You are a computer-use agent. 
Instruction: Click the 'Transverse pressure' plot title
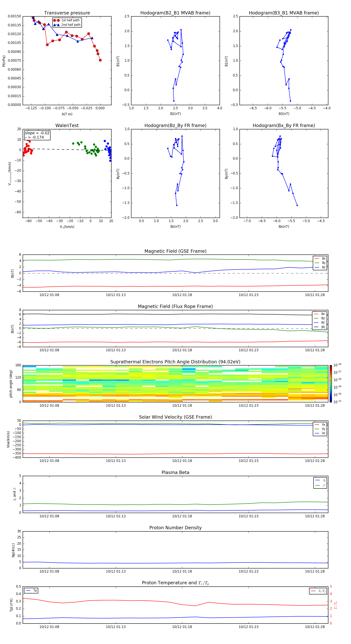point(67,13)
